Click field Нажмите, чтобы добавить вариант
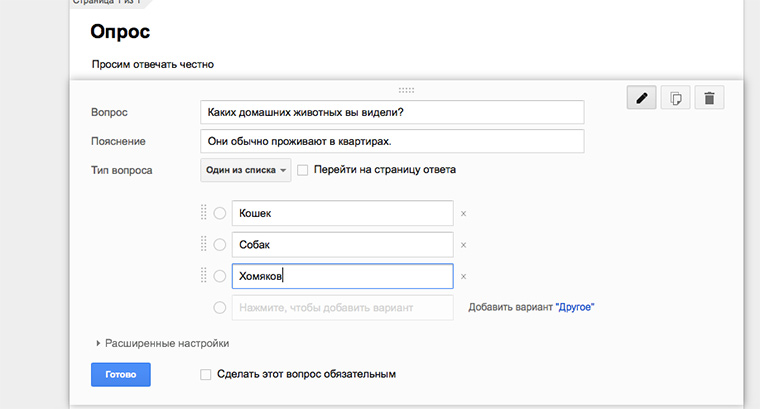This screenshot has height=409, width=760. pos(343,308)
